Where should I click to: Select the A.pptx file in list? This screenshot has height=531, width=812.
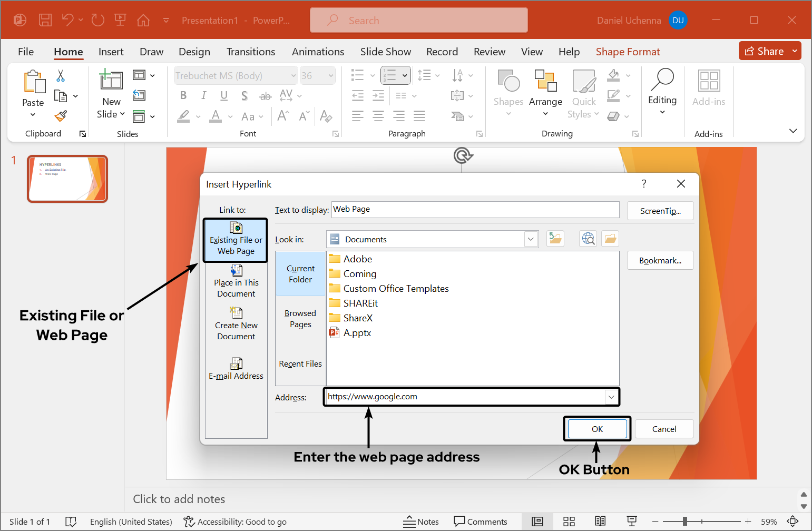(357, 333)
